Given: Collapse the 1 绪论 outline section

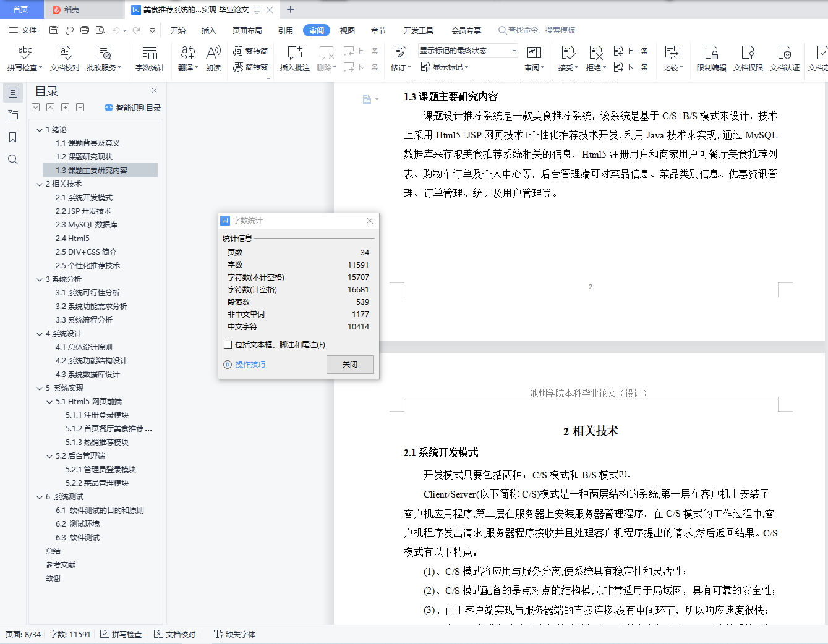Looking at the screenshot, I should click(x=40, y=130).
